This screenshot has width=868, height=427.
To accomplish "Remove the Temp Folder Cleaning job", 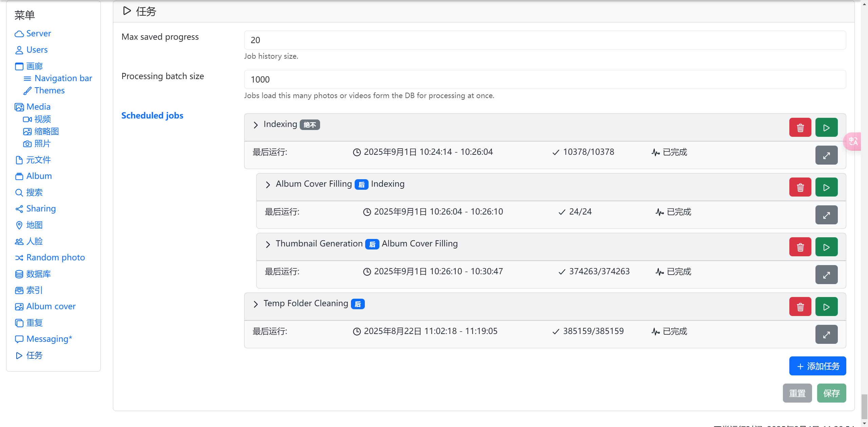I will 800,307.
